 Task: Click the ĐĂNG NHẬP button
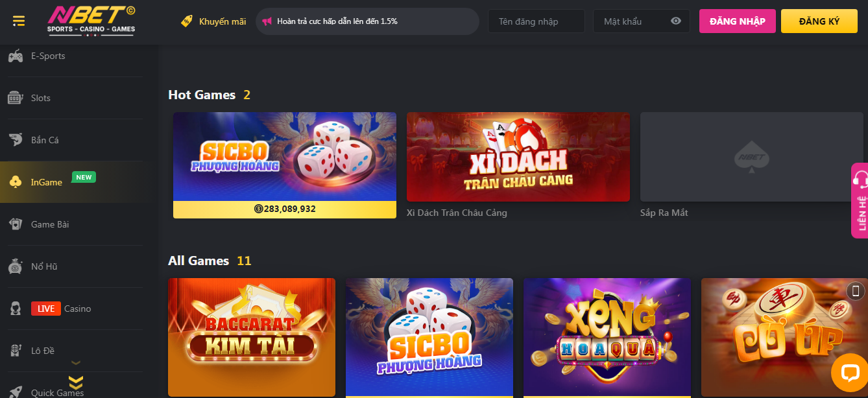click(x=737, y=21)
